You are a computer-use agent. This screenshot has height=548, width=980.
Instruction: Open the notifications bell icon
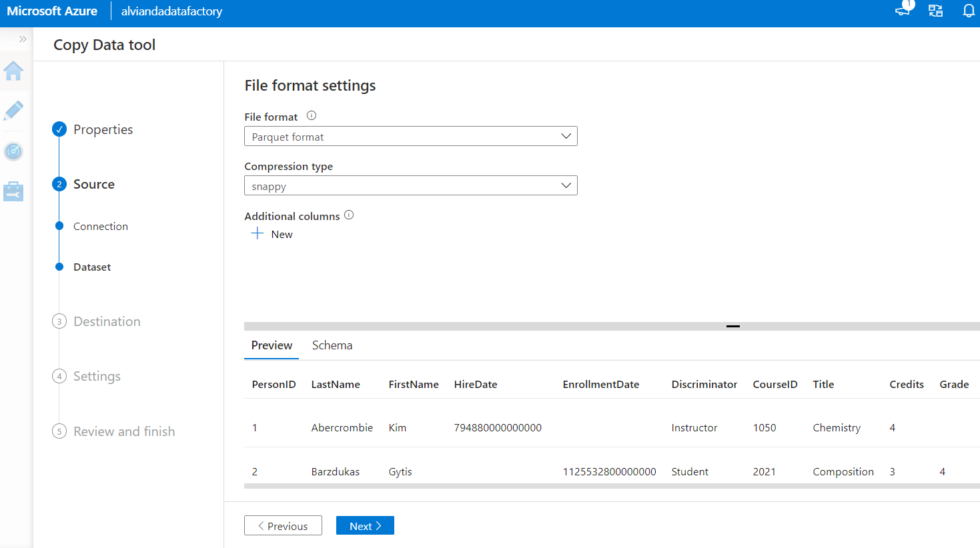pos(969,11)
